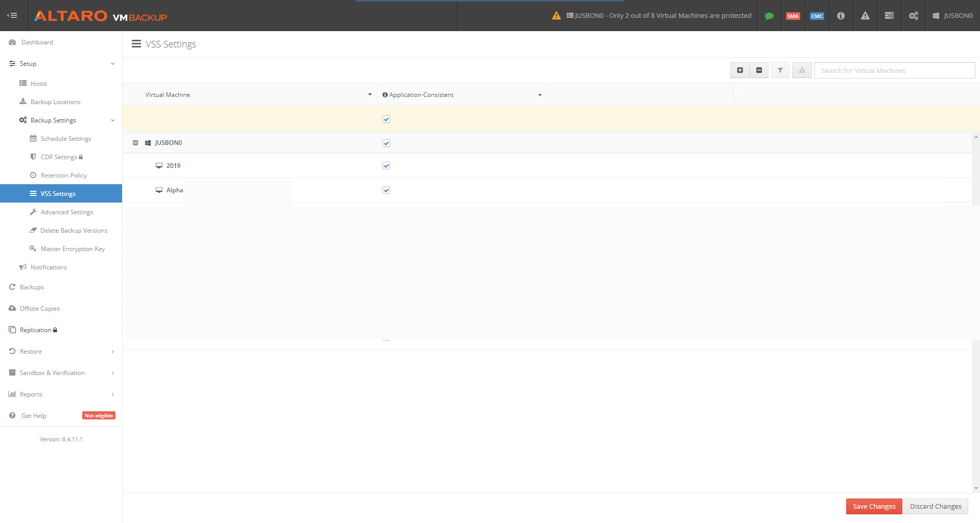Open the chat speech bubble icon
This screenshot has width=980, height=523.
point(769,16)
